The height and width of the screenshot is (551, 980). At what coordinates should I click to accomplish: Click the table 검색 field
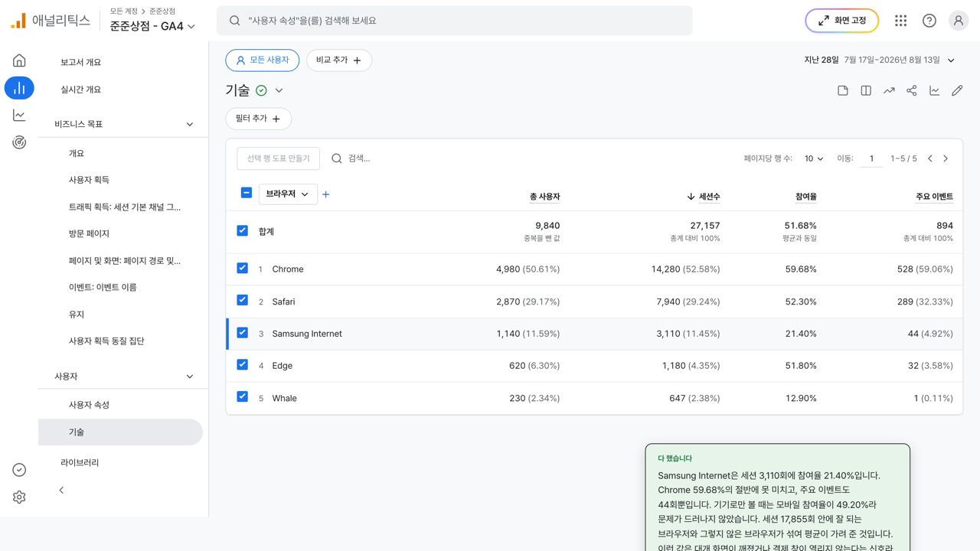pos(359,158)
